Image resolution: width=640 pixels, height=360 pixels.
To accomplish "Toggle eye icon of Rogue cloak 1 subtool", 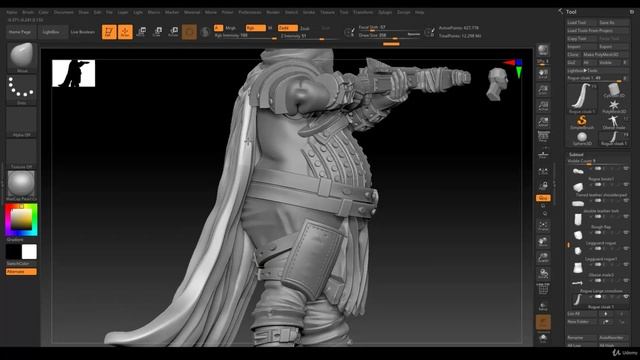I will (x=626, y=297).
